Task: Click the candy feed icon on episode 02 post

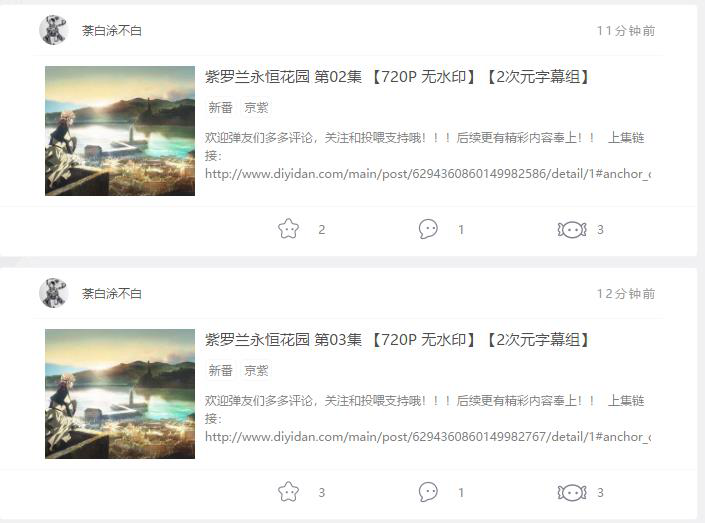Action: point(572,230)
